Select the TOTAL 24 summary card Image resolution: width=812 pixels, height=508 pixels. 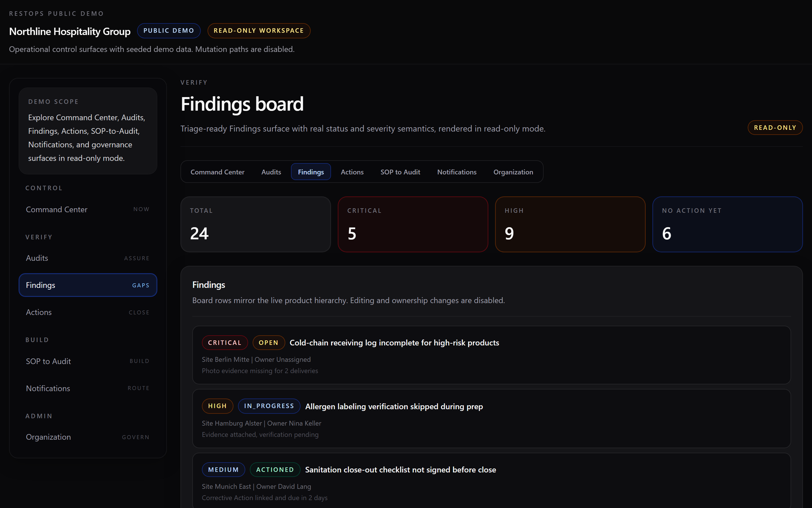(x=256, y=224)
